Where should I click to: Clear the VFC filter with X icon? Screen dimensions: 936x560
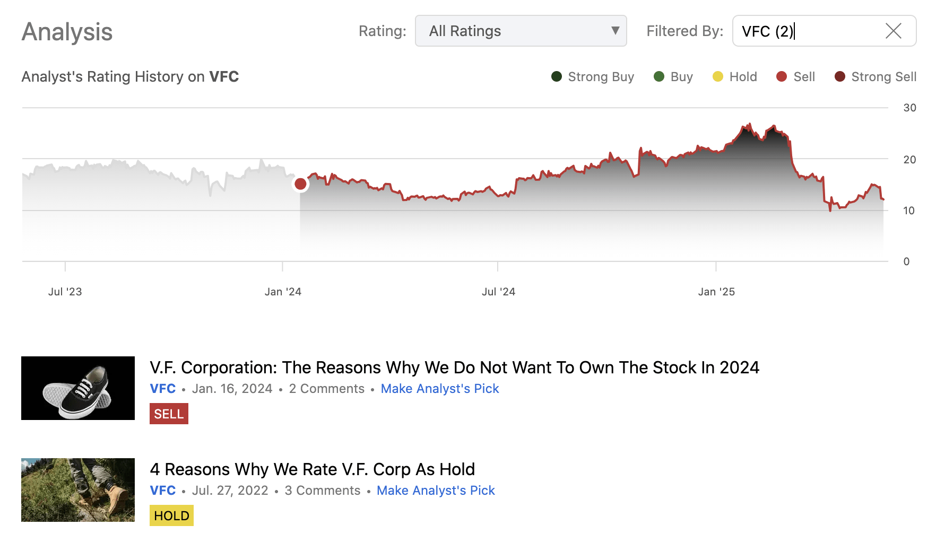(894, 31)
